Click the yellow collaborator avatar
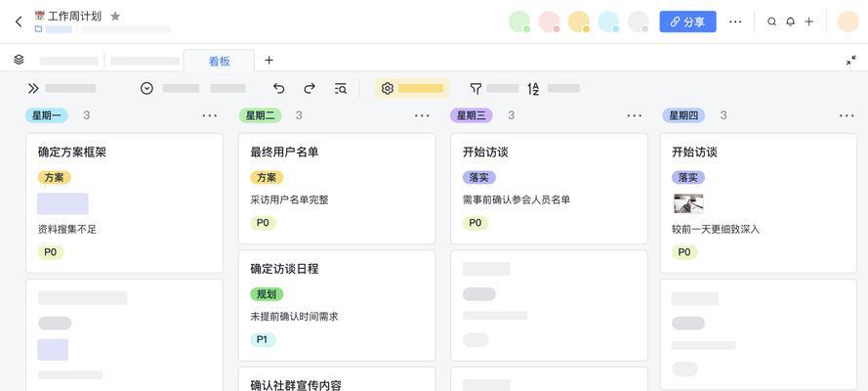 pos(578,22)
